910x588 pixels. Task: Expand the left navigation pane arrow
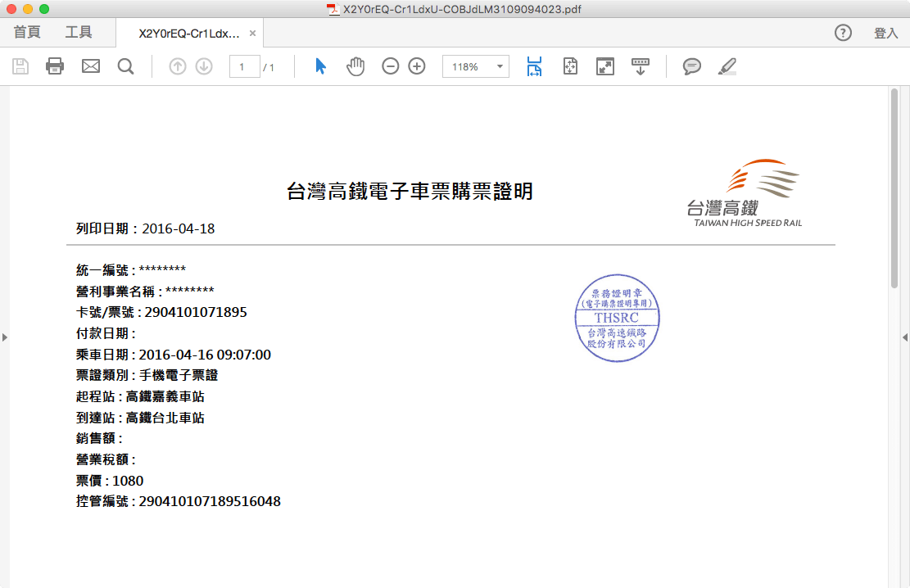(x=5, y=337)
